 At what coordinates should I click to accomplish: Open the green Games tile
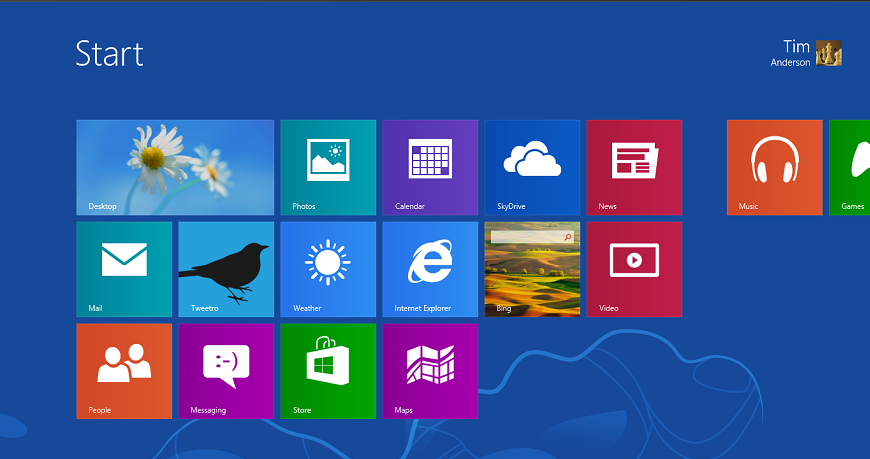[849, 167]
